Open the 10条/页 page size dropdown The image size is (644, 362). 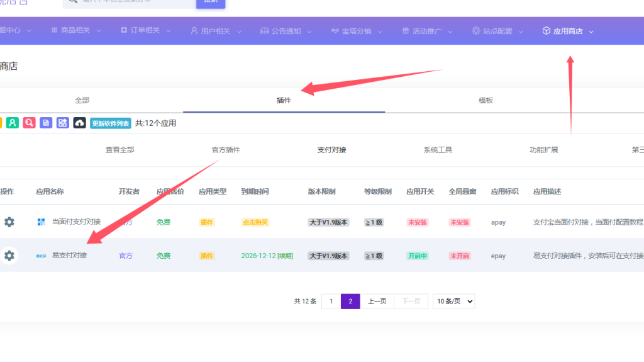pyautogui.click(x=453, y=302)
